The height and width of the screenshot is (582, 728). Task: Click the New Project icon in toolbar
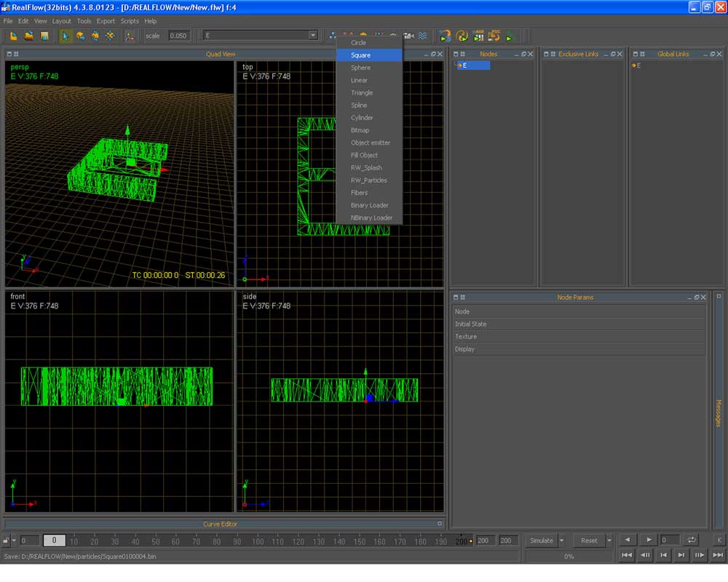(x=14, y=36)
